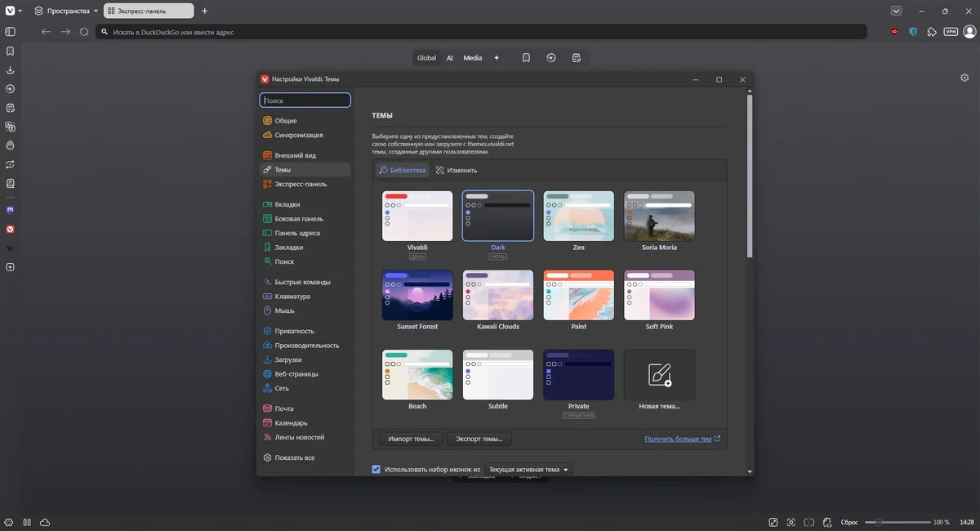The height and width of the screenshot is (531, 980).
Task: Click the sync cloud icon in the status bar
Action: click(45, 522)
